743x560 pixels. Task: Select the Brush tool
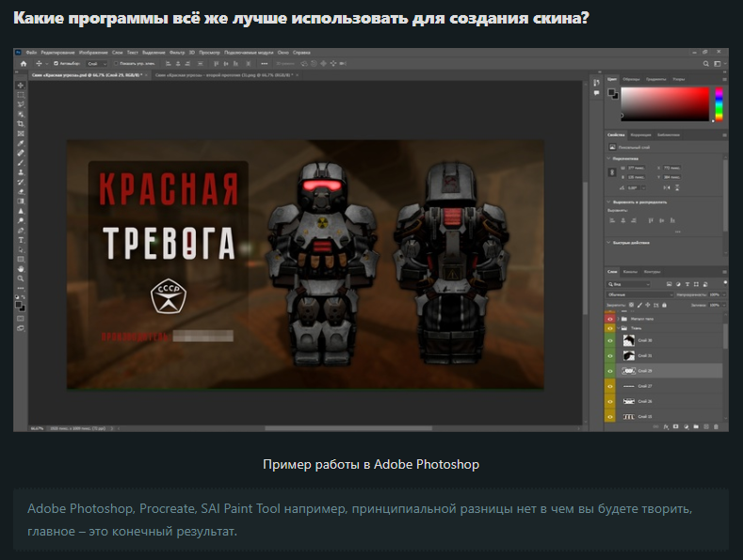click(21, 163)
